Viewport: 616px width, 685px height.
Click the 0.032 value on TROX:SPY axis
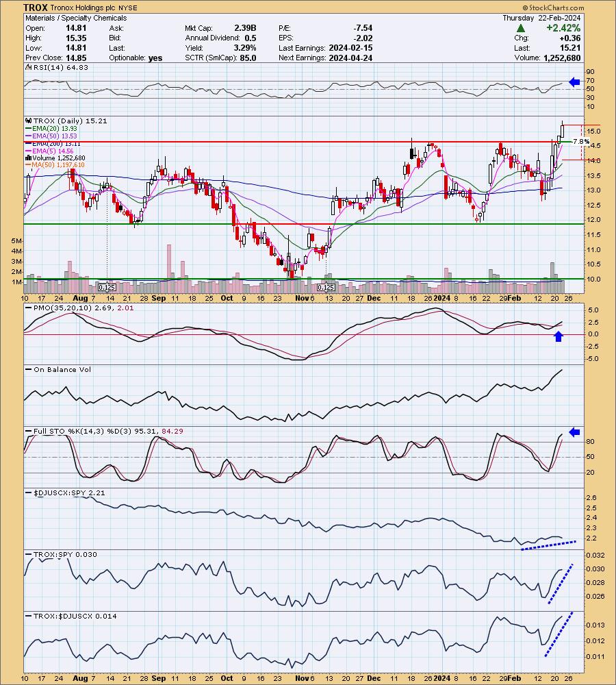click(595, 556)
